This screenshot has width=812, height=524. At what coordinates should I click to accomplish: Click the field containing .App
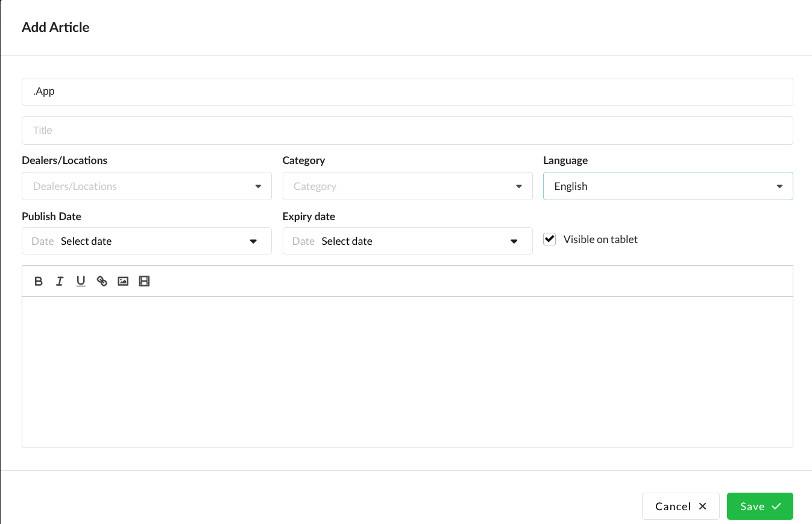408,92
